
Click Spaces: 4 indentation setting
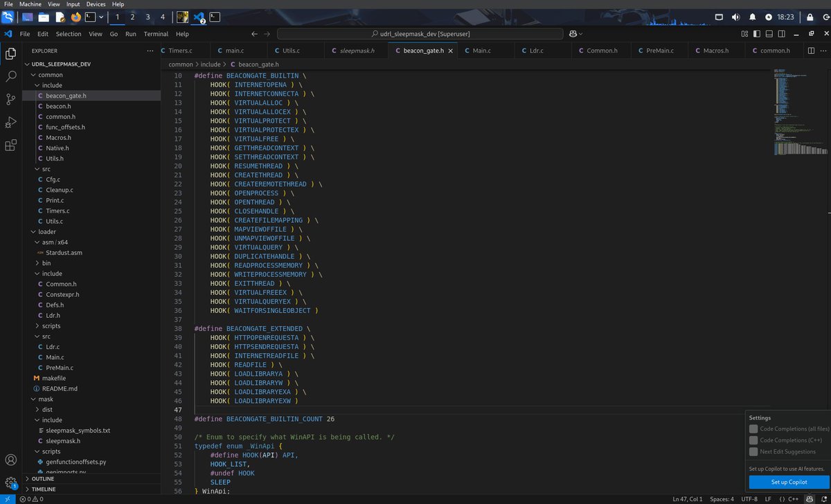(721, 498)
